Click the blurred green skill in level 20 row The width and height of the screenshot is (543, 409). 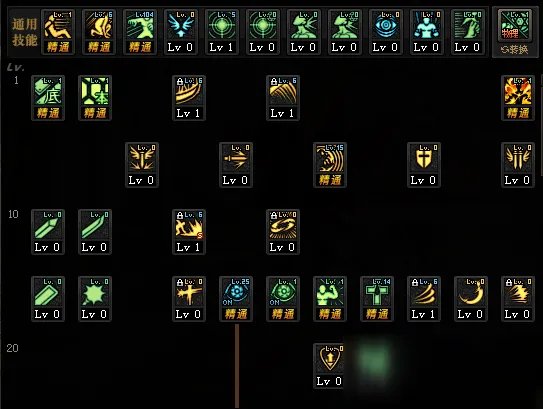pyautogui.click(x=373, y=361)
